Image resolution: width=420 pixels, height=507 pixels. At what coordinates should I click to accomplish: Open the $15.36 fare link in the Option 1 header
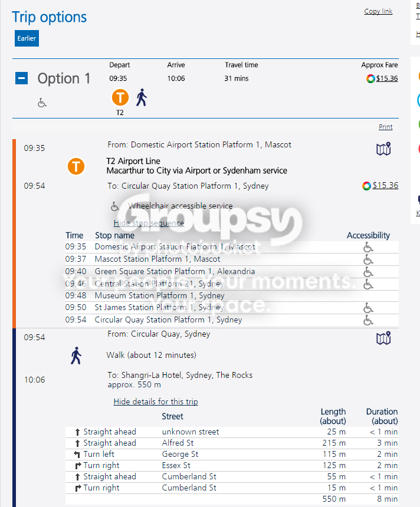point(387,78)
